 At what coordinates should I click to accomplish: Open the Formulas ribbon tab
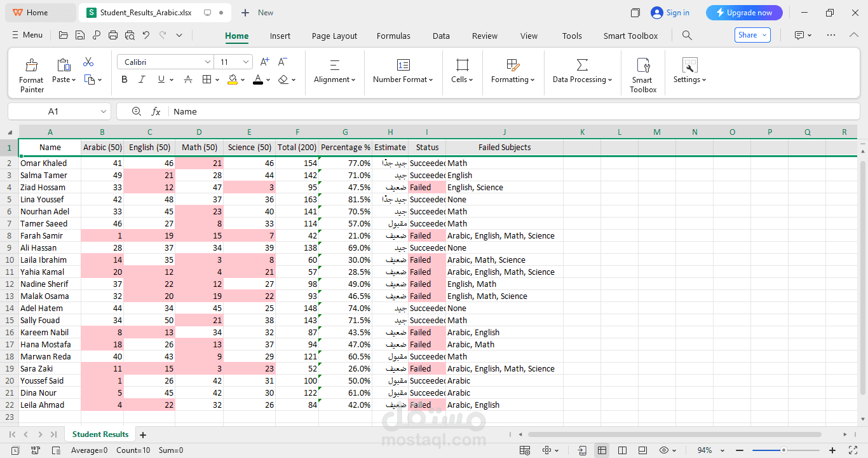[x=393, y=36]
